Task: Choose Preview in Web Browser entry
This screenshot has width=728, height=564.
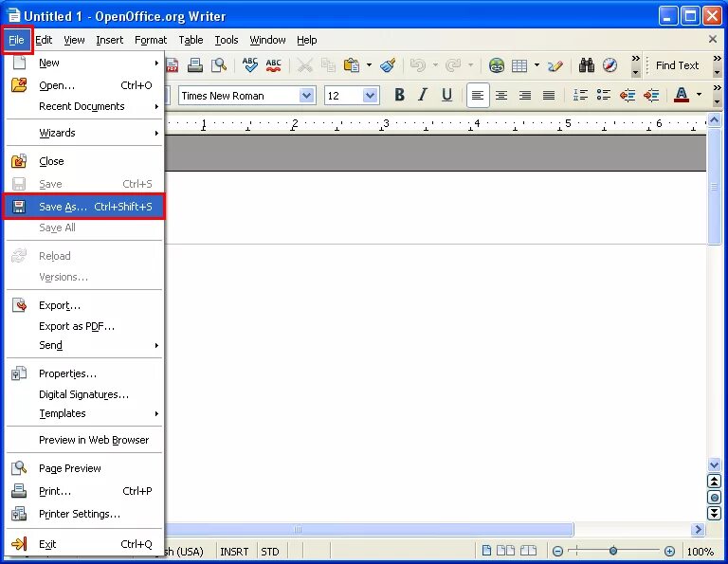Action: point(84,440)
